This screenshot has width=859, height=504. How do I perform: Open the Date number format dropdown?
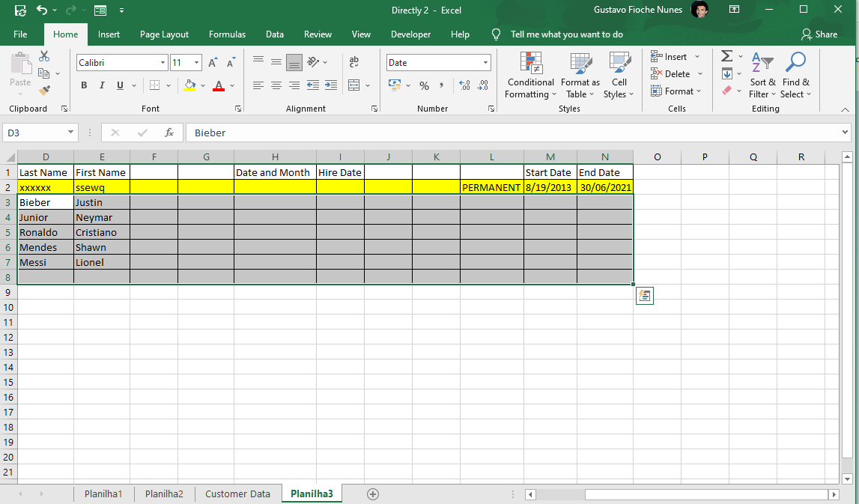485,62
